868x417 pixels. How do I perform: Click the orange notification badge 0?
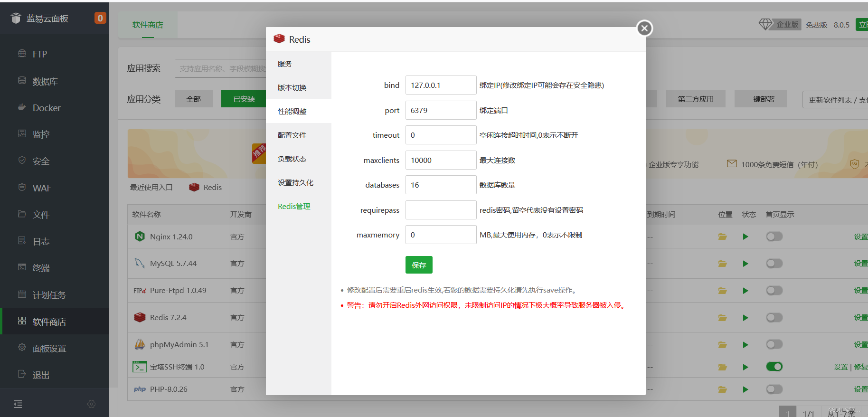coord(100,18)
